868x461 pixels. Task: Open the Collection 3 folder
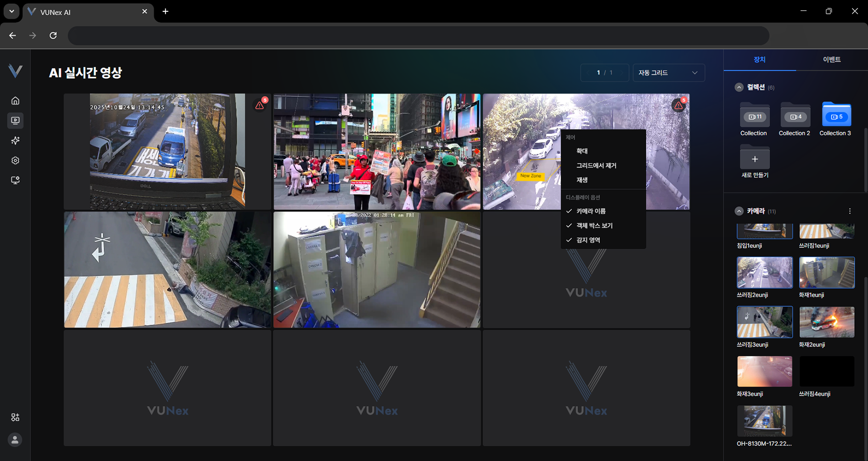(x=836, y=117)
